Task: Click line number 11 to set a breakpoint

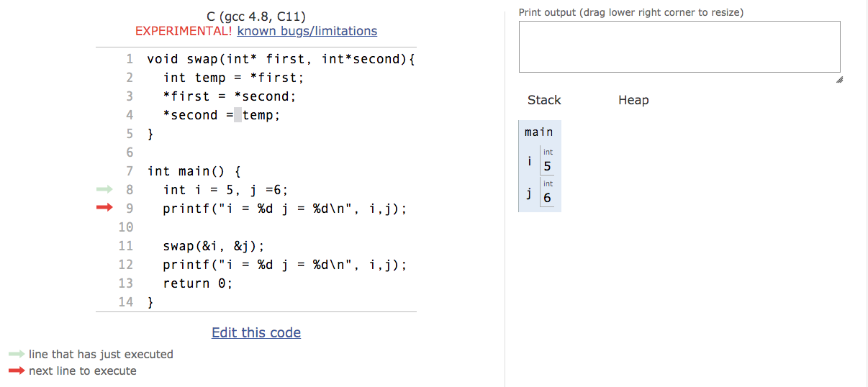Action: [126, 246]
